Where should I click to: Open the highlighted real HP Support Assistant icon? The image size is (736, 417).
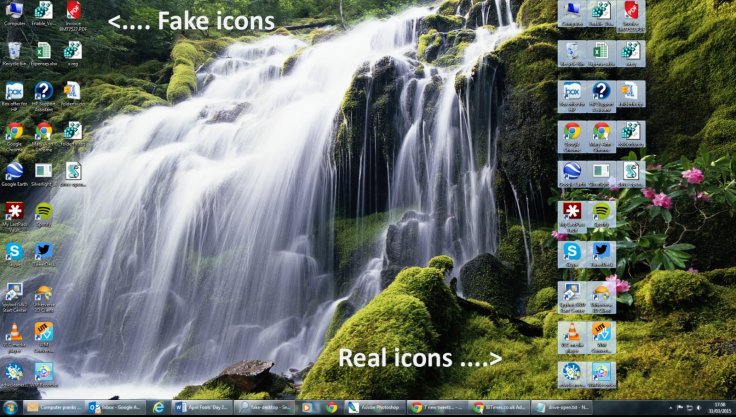(601, 91)
